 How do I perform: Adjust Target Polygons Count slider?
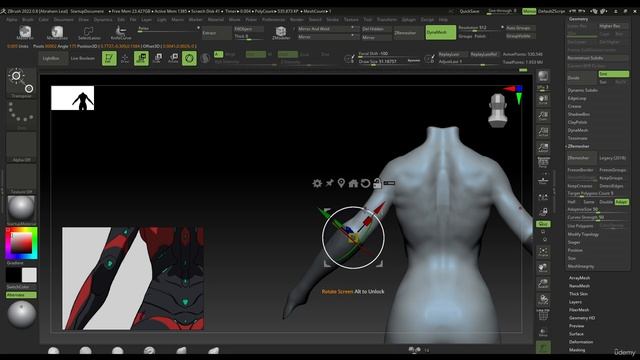tap(598, 193)
